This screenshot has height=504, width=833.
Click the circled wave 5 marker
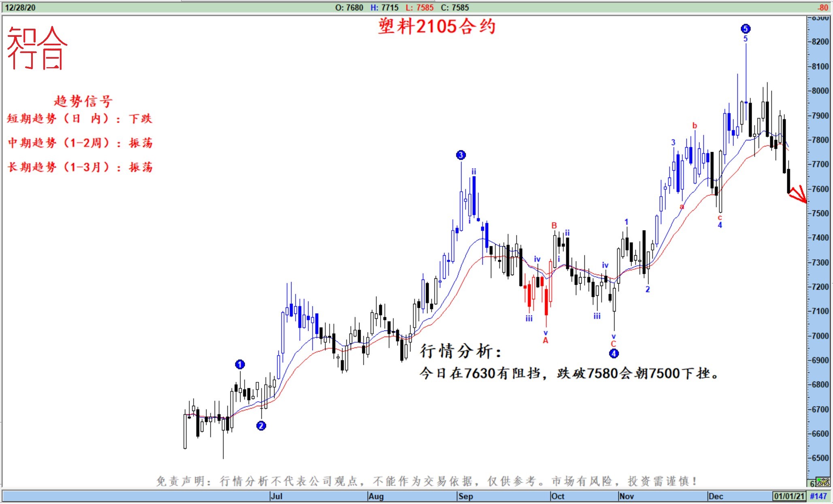click(746, 29)
